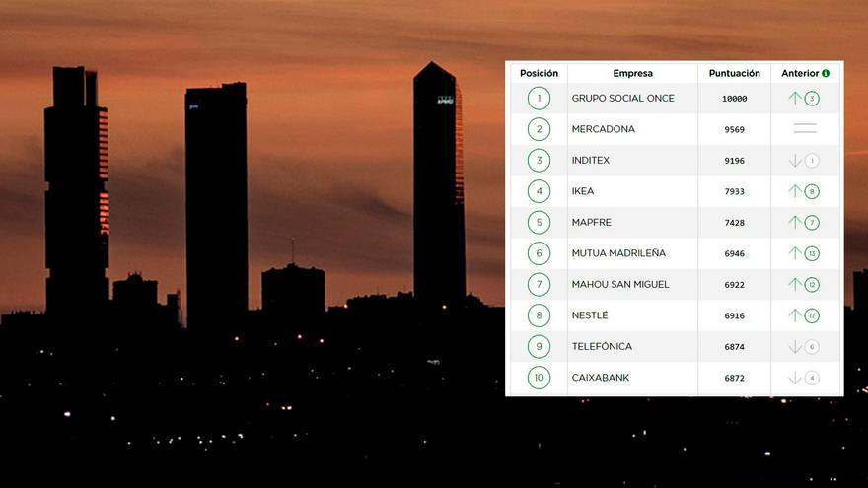The image size is (868, 488).
Task: Select MERCADONA company name
Action: 603,129
